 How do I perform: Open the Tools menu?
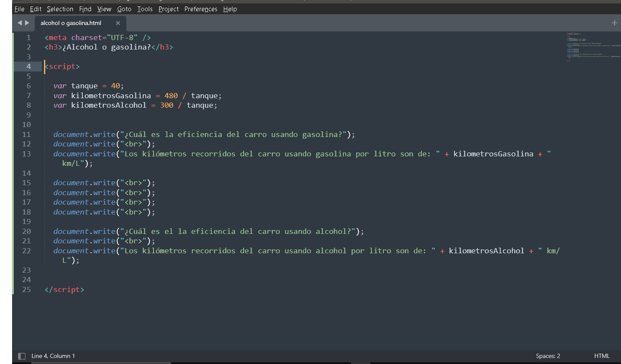point(145,9)
